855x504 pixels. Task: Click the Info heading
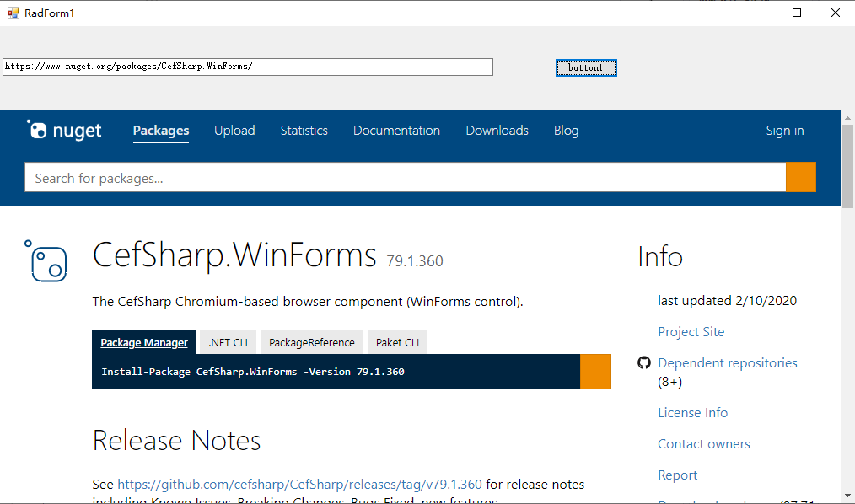(660, 256)
